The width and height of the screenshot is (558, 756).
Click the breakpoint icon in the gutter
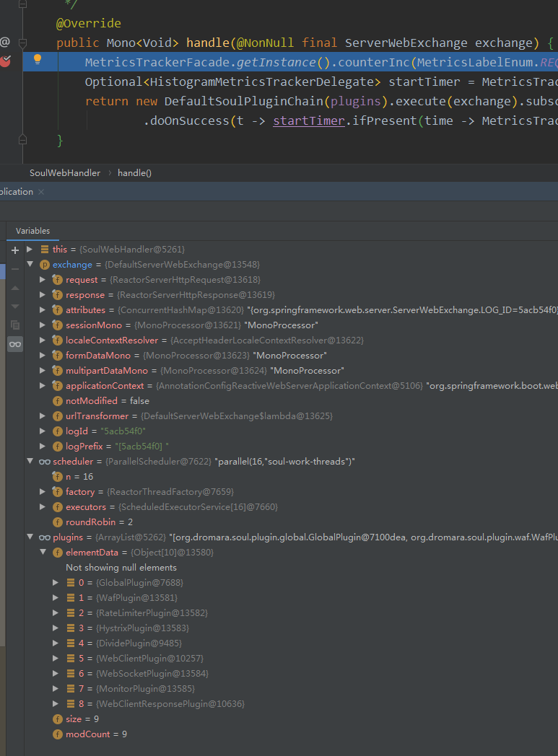[x=5, y=61]
